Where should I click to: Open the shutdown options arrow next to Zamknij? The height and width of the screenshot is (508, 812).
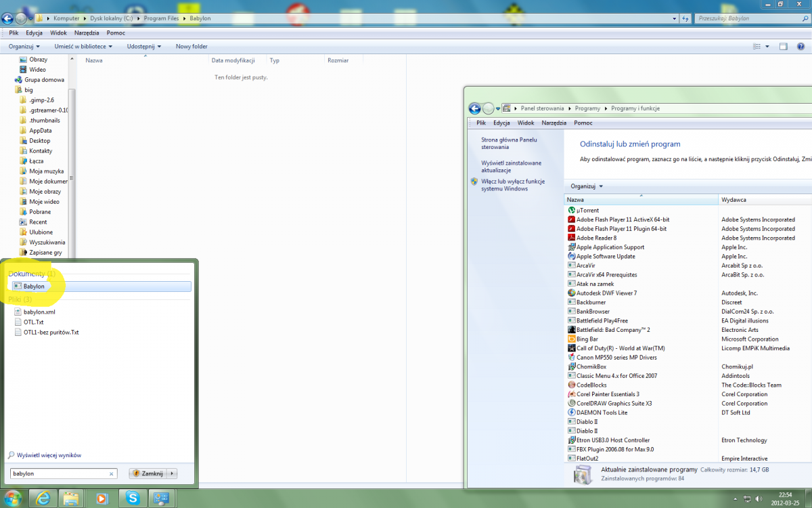[x=173, y=473]
